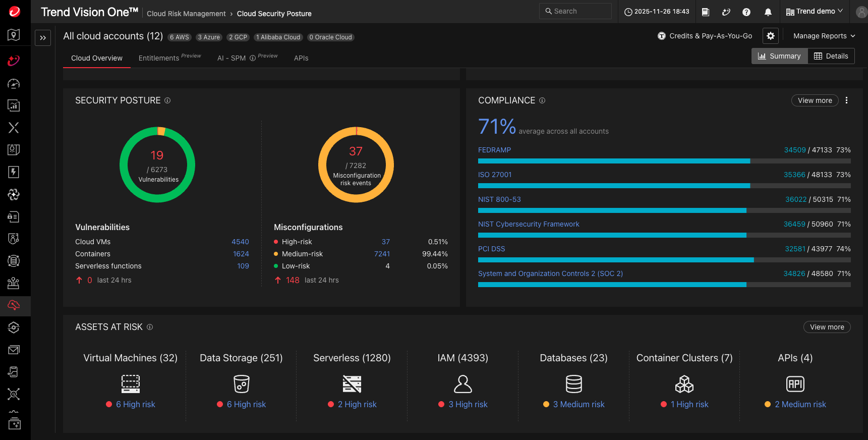Expand the collapsed side navigation panel
The width and height of the screenshot is (868, 440).
pyautogui.click(x=43, y=38)
